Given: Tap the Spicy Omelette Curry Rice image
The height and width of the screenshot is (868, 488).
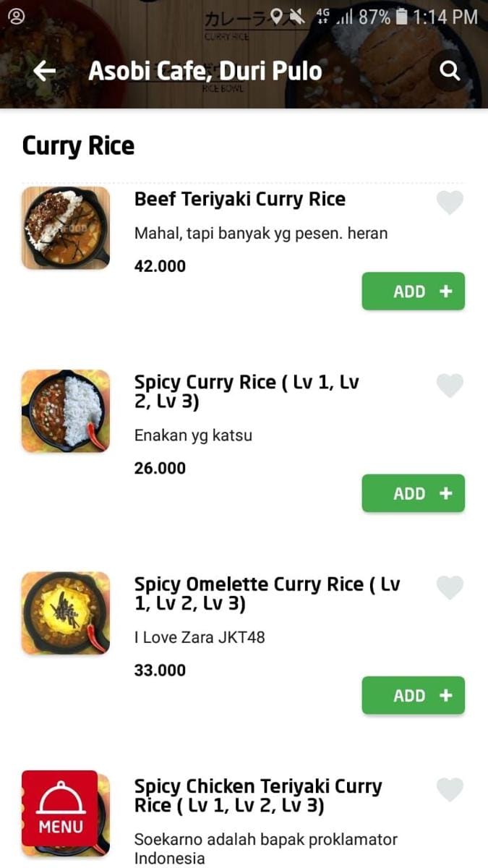Looking at the screenshot, I should pyautogui.click(x=66, y=613).
